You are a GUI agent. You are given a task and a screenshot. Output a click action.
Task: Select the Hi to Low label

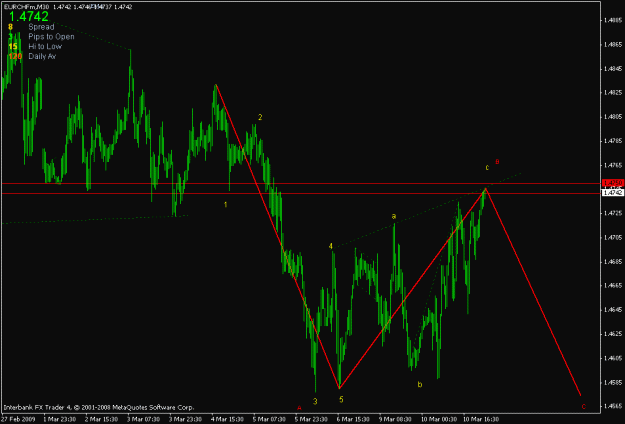[x=45, y=46]
